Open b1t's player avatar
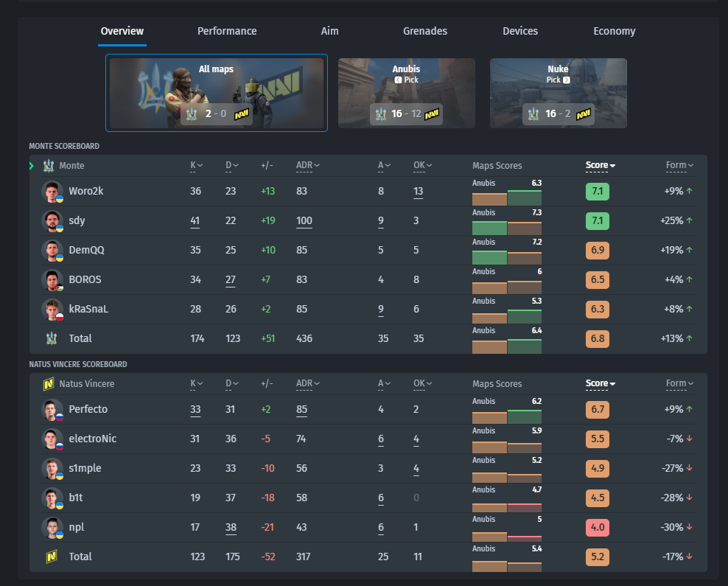 click(52, 498)
